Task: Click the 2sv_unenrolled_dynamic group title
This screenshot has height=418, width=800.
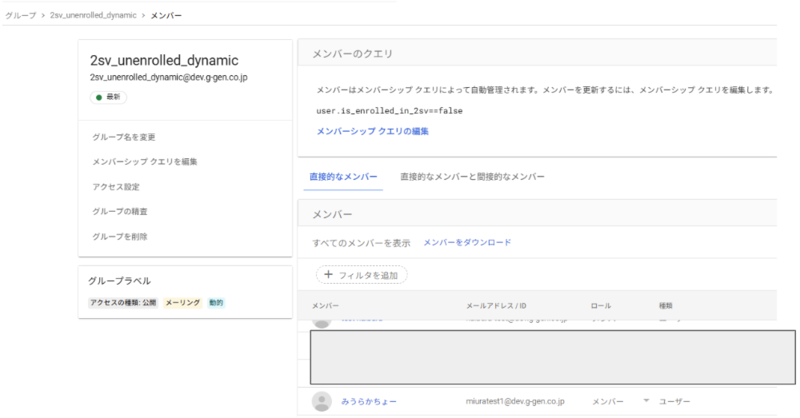Action: 164,60
